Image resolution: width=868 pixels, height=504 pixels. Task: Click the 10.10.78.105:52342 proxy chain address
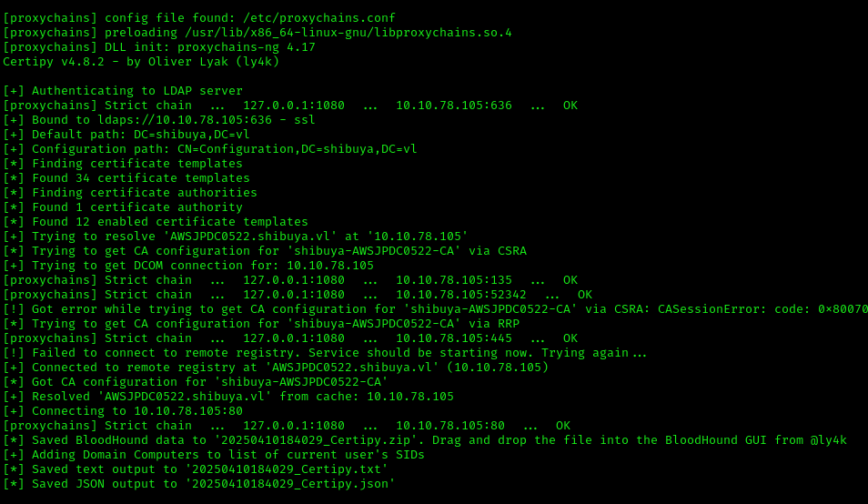point(461,295)
